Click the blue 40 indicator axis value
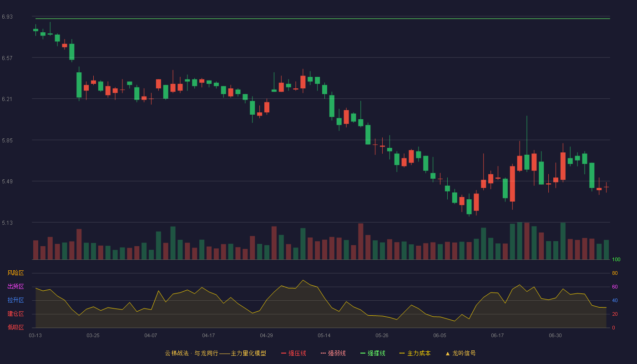Viewport: 637px width, 364px height. tap(615, 300)
